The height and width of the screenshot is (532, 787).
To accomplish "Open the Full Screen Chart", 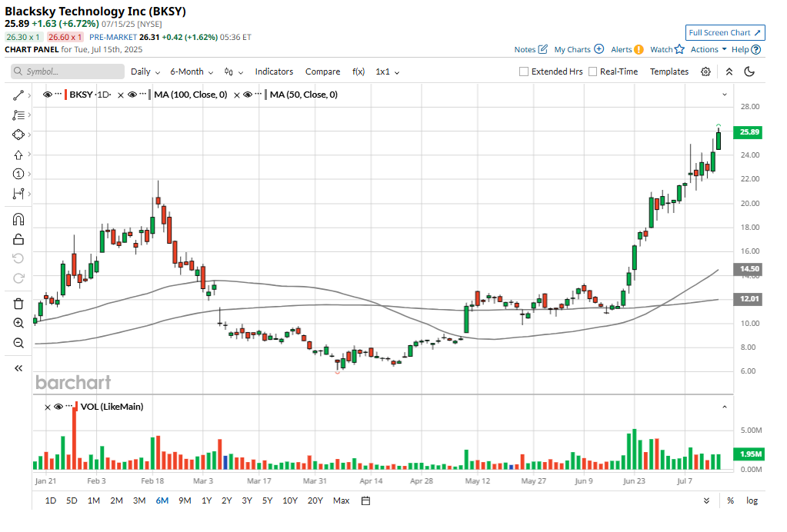I will [725, 32].
